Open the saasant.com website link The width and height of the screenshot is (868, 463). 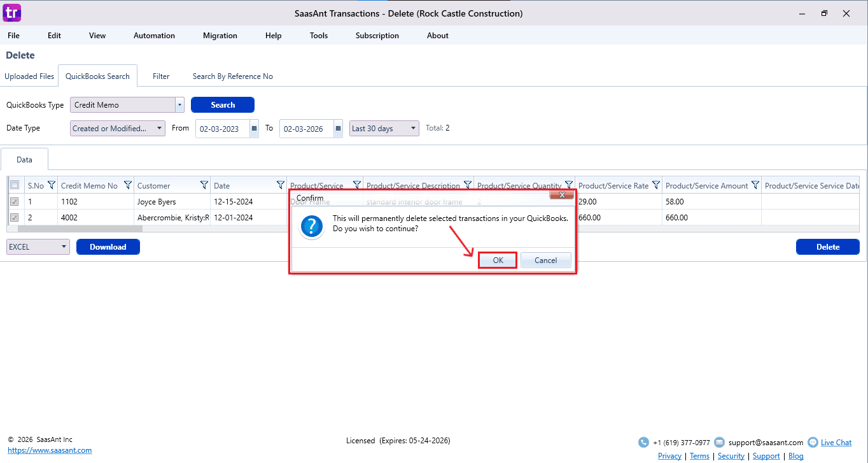pyautogui.click(x=50, y=450)
